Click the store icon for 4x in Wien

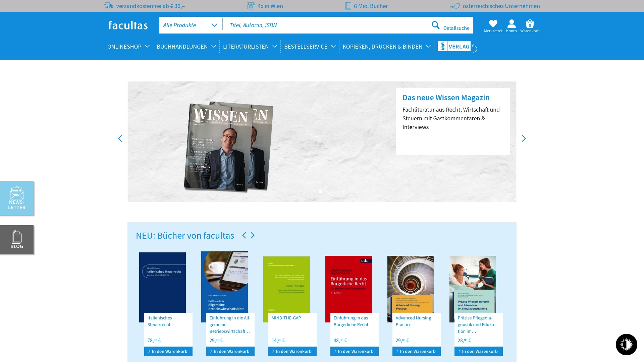tap(251, 6)
